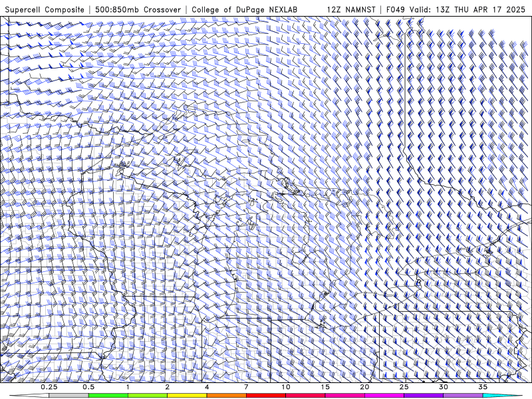Click the 'Supercell Composite' title text
Screen dimensions: 532x399
tap(45, 9)
